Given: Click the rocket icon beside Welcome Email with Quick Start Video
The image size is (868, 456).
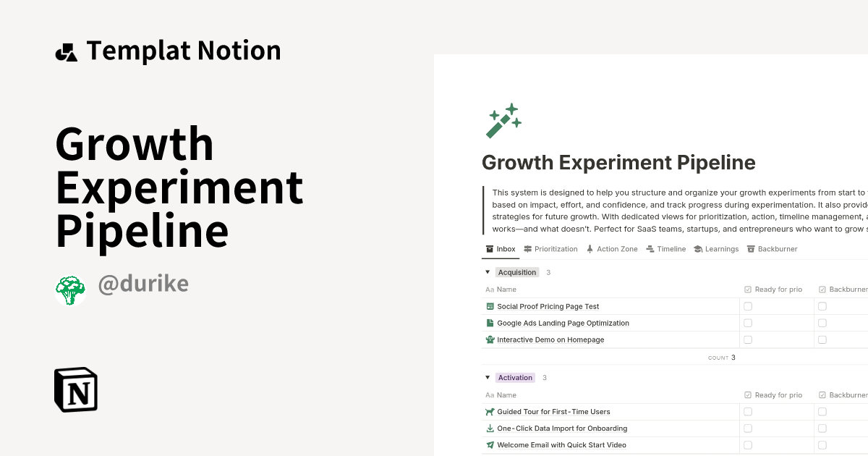Looking at the screenshot, I should click(x=490, y=444).
